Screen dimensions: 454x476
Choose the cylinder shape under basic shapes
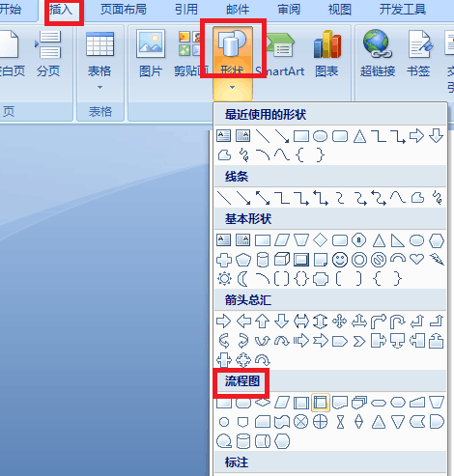[263, 260]
